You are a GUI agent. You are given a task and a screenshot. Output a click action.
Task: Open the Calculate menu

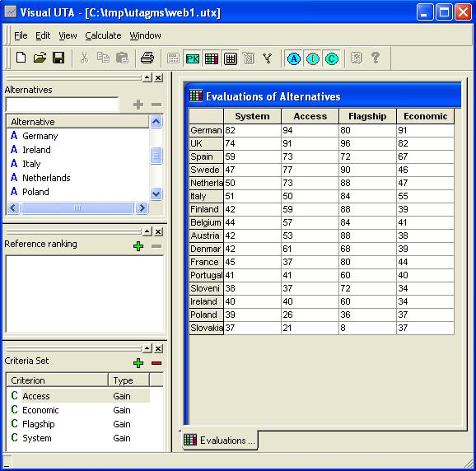(103, 35)
